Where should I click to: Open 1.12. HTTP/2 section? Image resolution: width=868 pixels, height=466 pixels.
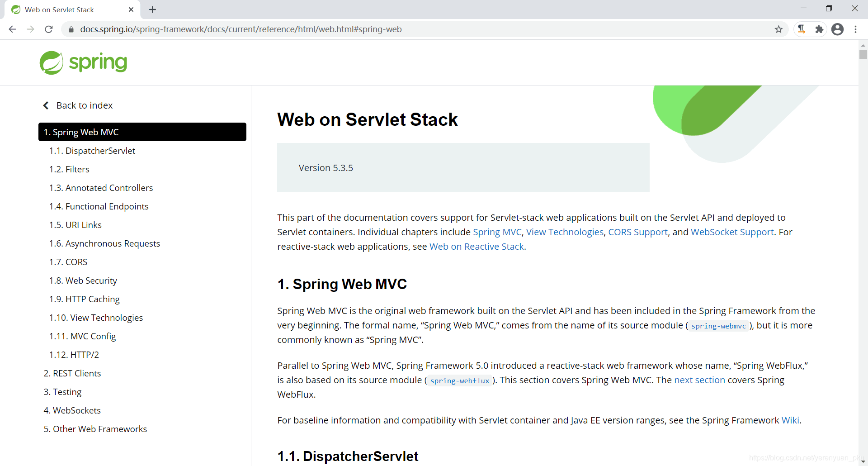tap(74, 355)
